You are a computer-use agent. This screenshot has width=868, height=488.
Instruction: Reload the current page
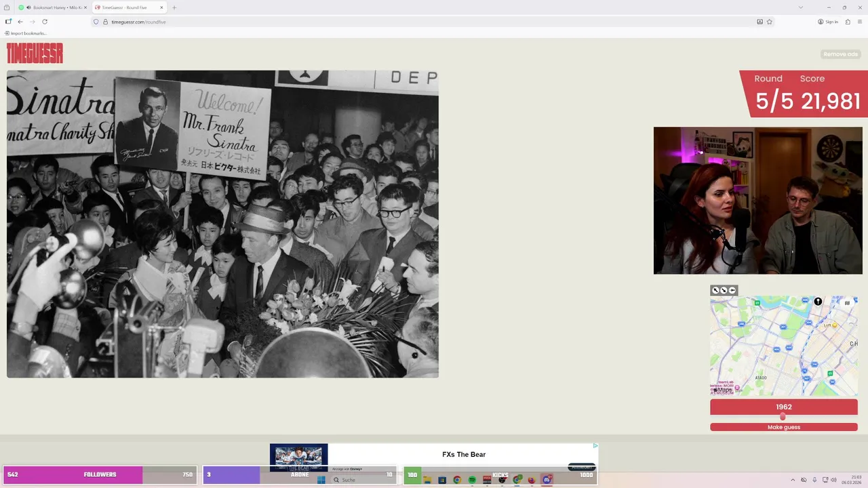pos(45,22)
